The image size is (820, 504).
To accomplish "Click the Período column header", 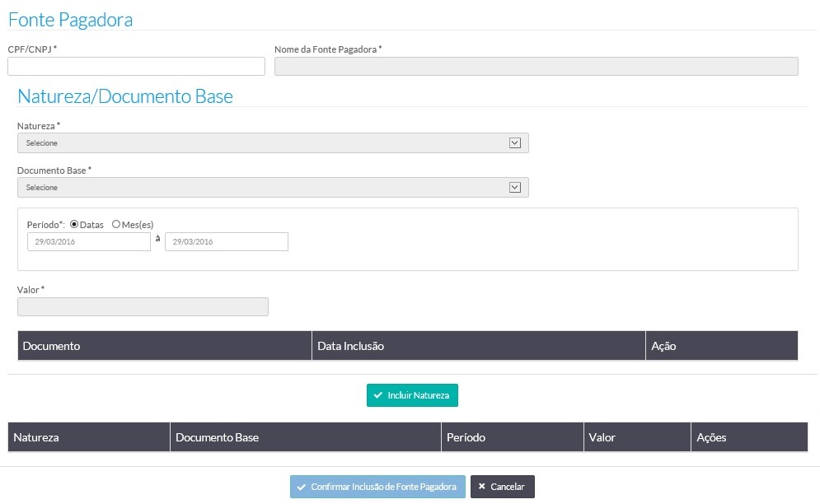I will pos(466,437).
